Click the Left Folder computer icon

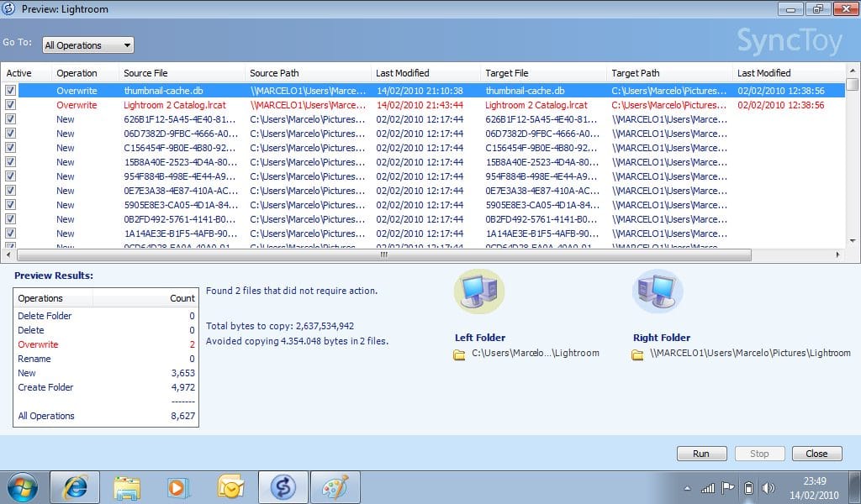479,292
